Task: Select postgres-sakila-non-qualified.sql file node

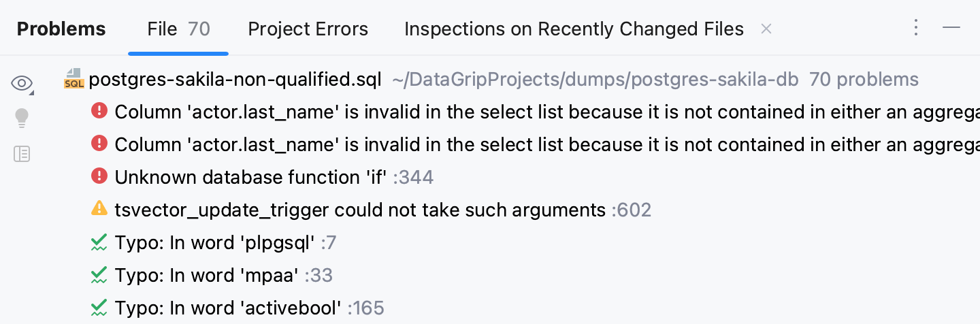Action: [x=235, y=80]
